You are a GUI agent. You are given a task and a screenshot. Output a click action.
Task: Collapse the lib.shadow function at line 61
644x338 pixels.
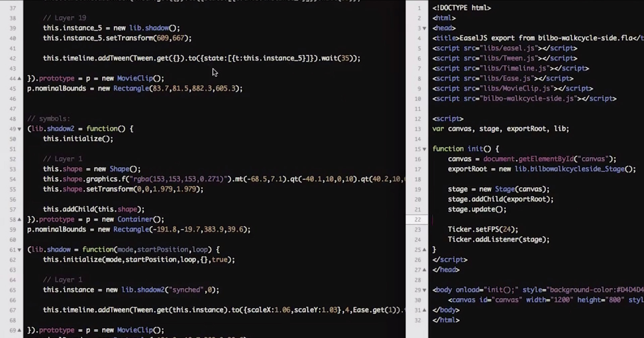19,250
